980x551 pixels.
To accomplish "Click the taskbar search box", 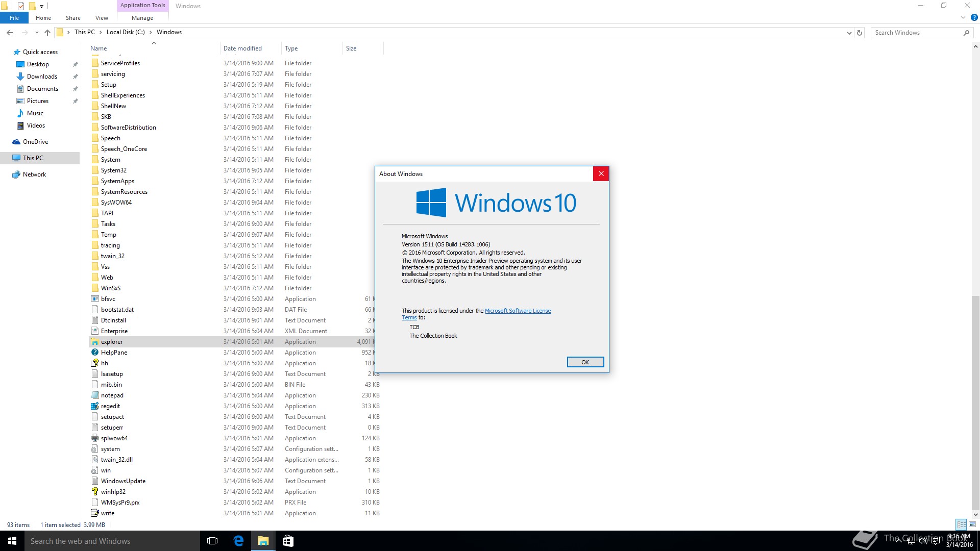I will pyautogui.click(x=112, y=541).
